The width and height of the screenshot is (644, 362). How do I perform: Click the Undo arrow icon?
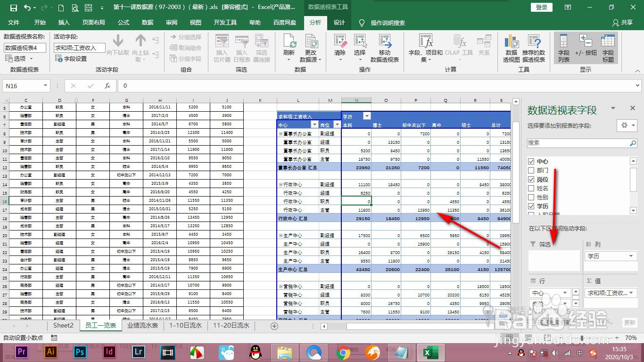click(x=27, y=8)
